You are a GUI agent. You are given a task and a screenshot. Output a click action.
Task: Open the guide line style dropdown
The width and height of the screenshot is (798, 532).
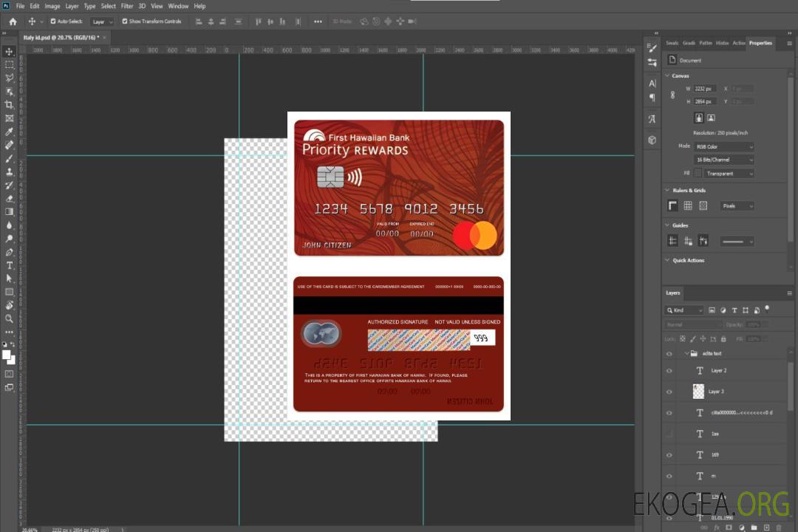pos(737,242)
